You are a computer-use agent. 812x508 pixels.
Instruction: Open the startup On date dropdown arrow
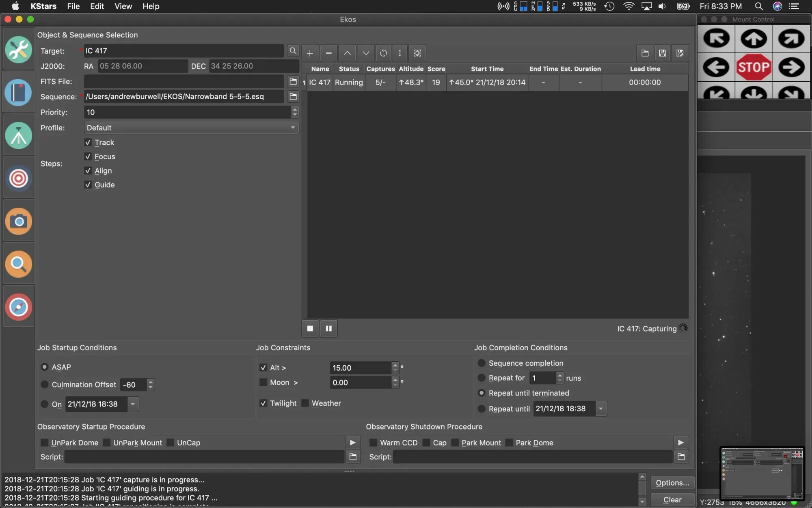(x=133, y=404)
